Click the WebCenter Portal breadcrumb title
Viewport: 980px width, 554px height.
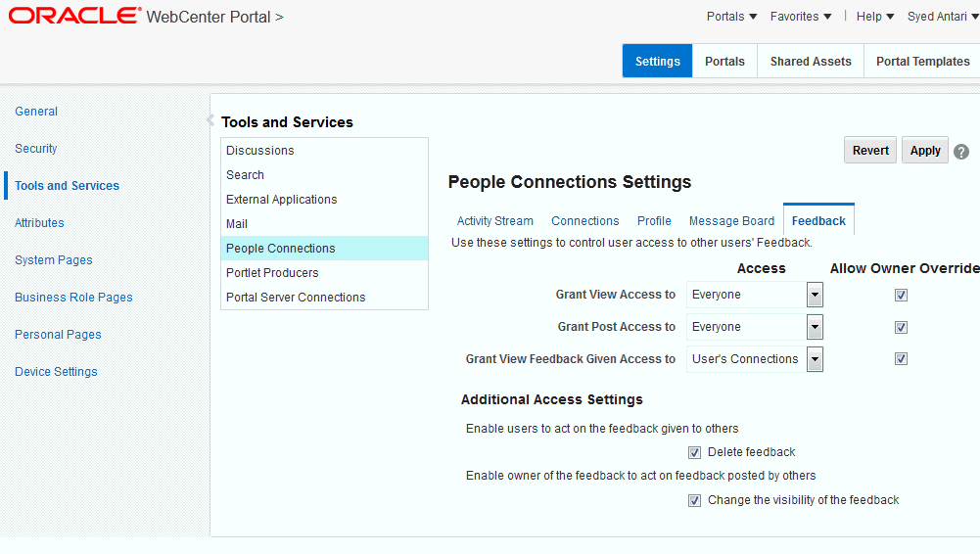tap(209, 17)
